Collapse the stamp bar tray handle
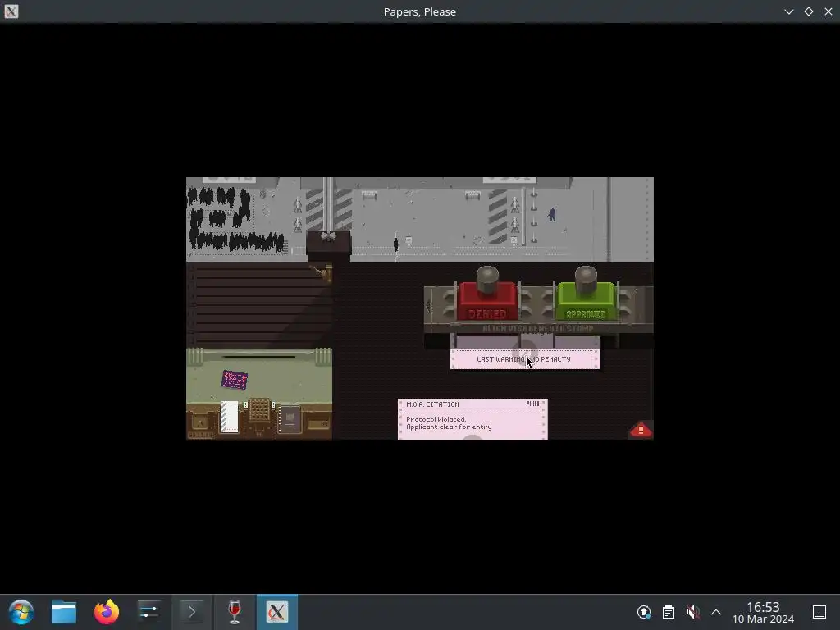 [x=428, y=307]
